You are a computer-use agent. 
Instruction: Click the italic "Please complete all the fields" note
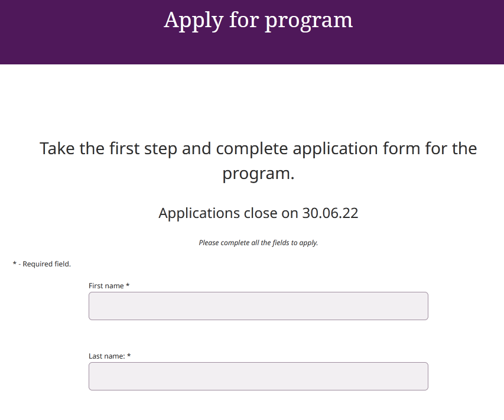click(x=244, y=243)
